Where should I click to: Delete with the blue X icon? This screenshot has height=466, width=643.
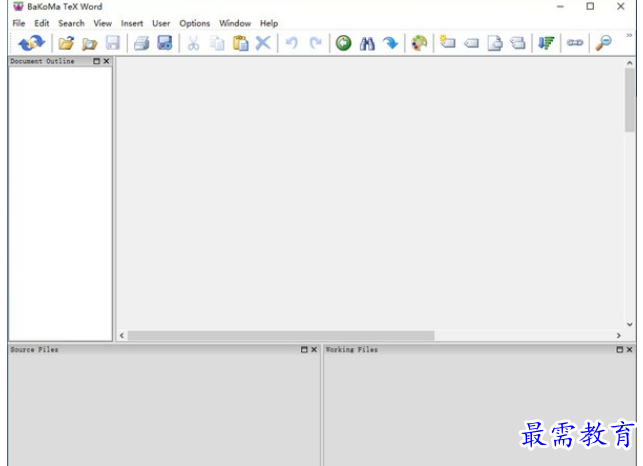263,43
